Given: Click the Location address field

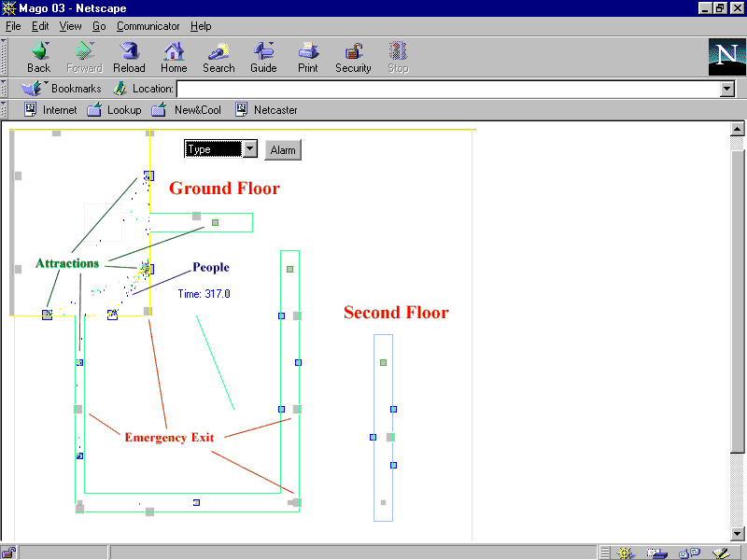Looking at the screenshot, I should pyautogui.click(x=448, y=89).
